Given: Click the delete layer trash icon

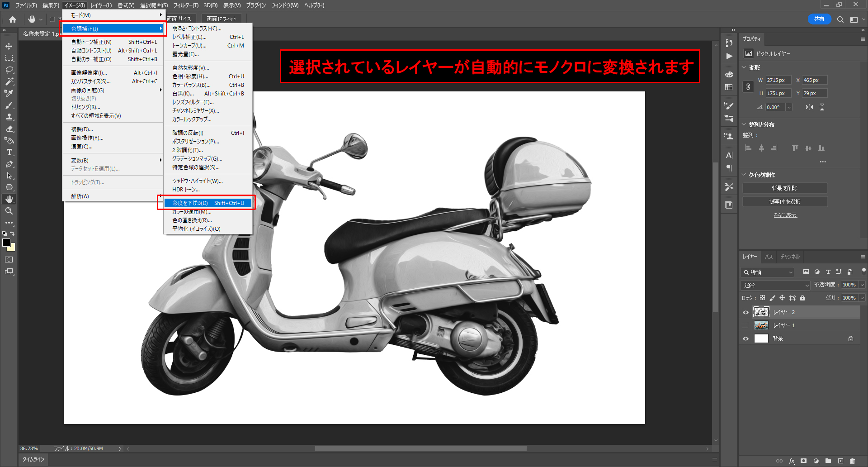Looking at the screenshot, I should tap(852, 461).
